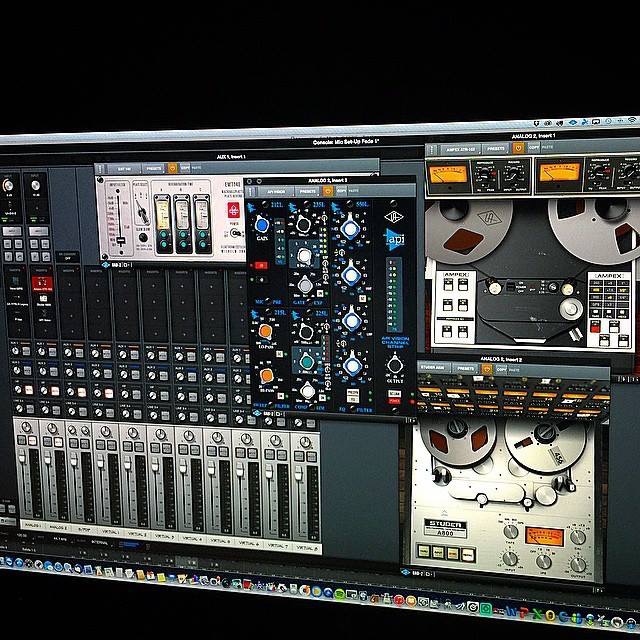This screenshot has height=640, width=640.
Task: Click the UA logo on the Ampex supply reel
Action: (x=489, y=218)
